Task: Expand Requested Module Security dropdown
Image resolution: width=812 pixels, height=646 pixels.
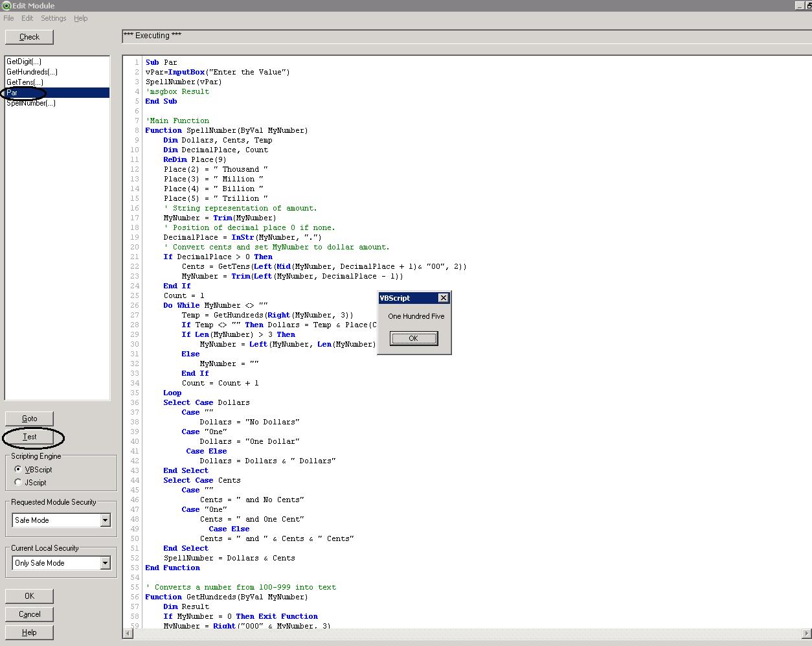Action: point(105,520)
